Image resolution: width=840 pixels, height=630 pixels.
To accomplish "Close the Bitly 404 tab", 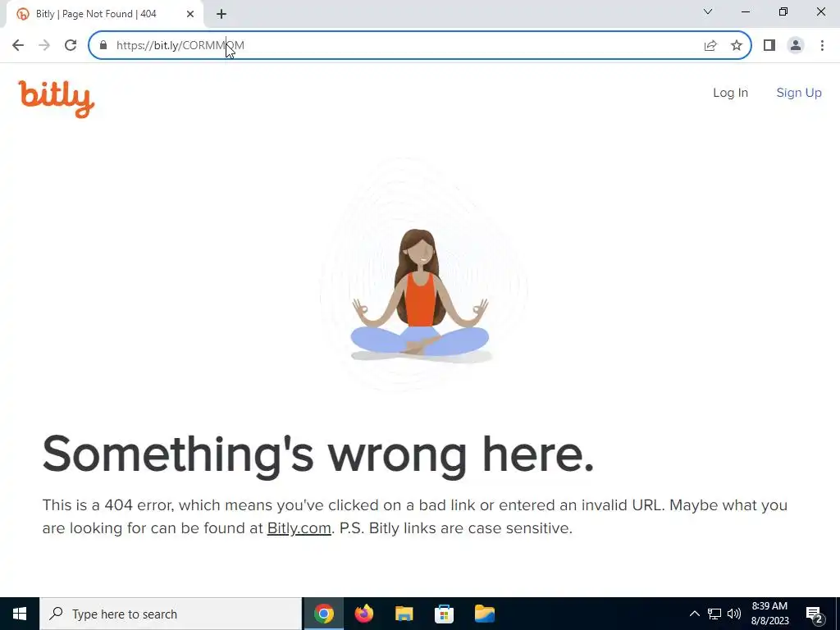I will [190, 14].
